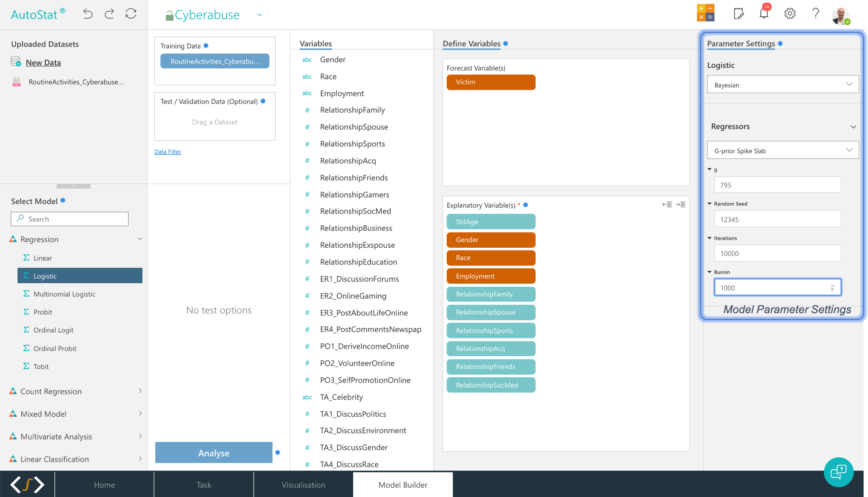Viewport: 868px width, 497px height.
Task: Click the info dot beside Test / Validation Data
Action: click(x=263, y=101)
